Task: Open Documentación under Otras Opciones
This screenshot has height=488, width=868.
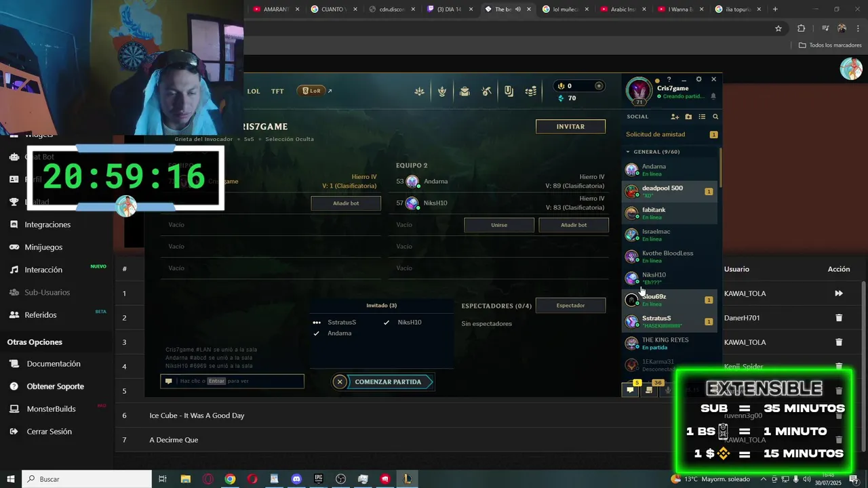Action: point(54,364)
